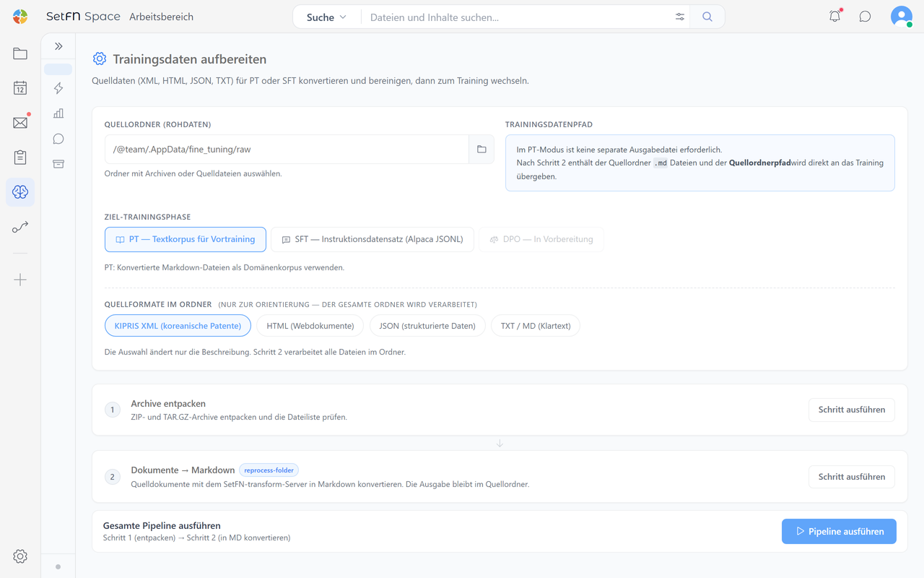Open the user profile avatar
Screen dimensions: 924x578
click(x=902, y=17)
